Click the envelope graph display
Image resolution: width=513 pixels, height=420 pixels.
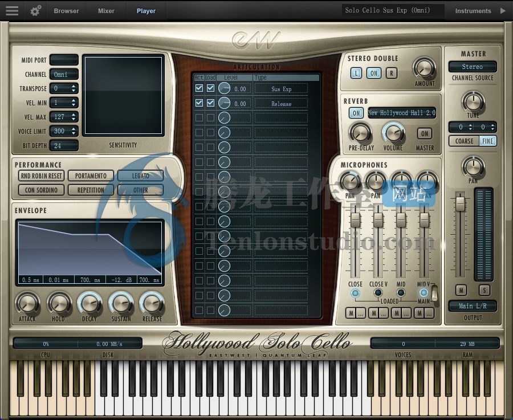pyautogui.click(x=90, y=252)
